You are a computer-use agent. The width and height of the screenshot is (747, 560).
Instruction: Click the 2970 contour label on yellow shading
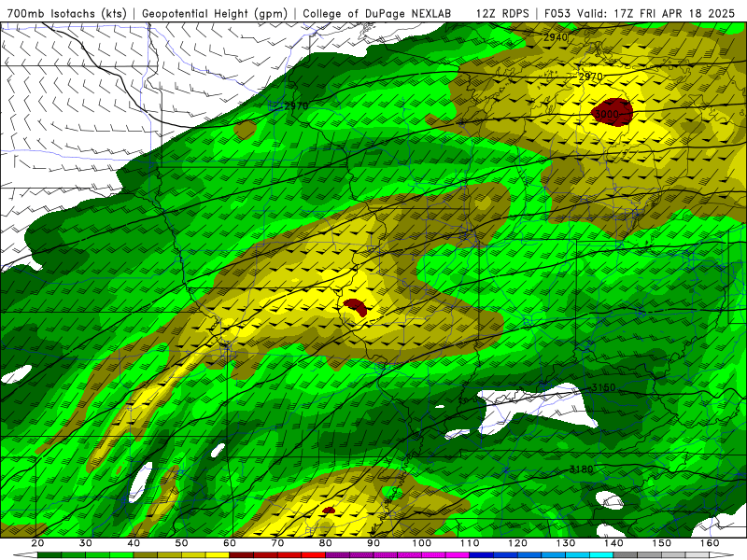pyautogui.click(x=590, y=77)
